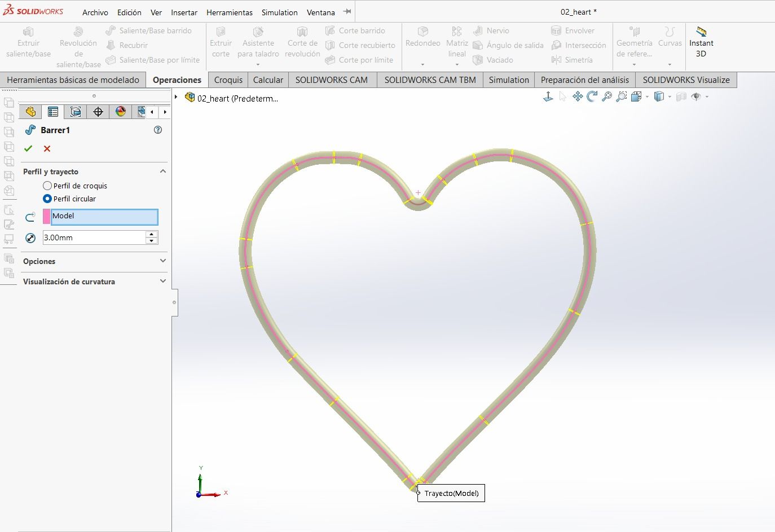The height and width of the screenshot is (532, 775).
Task: Click the Recubrir tool
Action: click(x=127, y=45)
